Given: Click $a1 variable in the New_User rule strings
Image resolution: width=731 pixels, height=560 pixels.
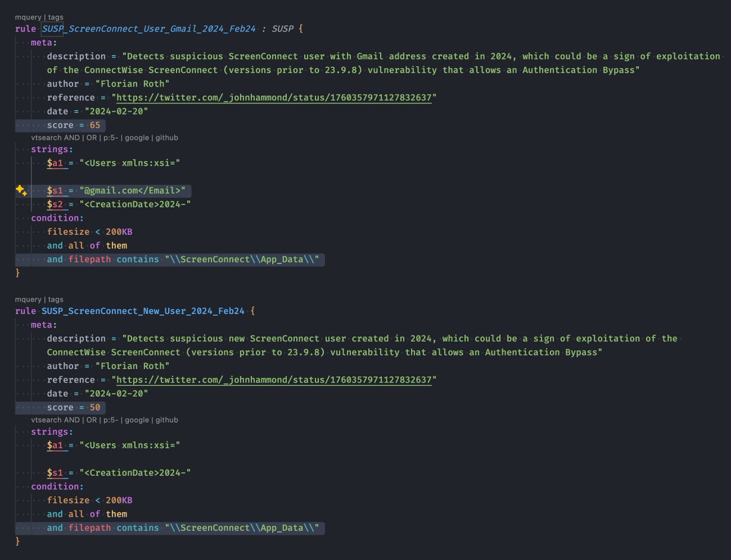Looking at the screenshot, I should pyautogui.click(x=55, y=446).
